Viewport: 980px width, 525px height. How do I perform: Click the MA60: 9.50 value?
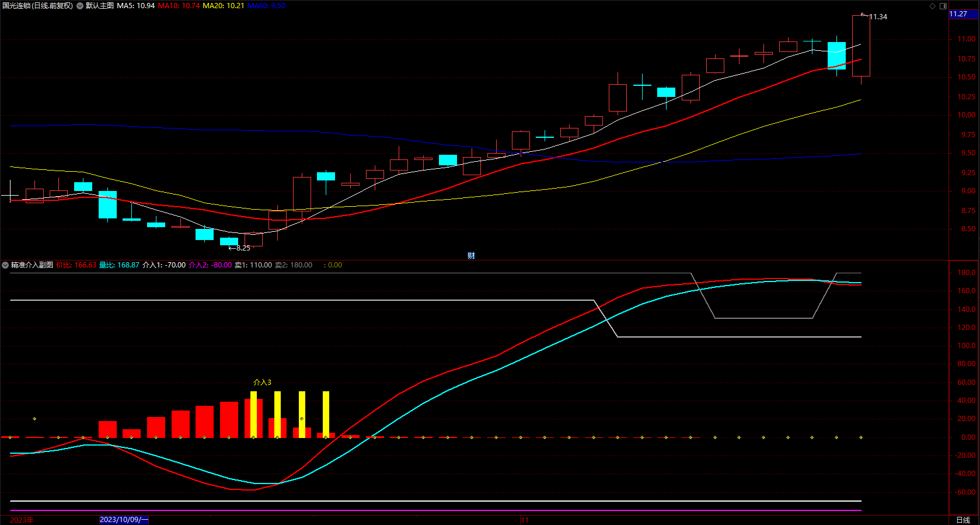coord(266,6)
